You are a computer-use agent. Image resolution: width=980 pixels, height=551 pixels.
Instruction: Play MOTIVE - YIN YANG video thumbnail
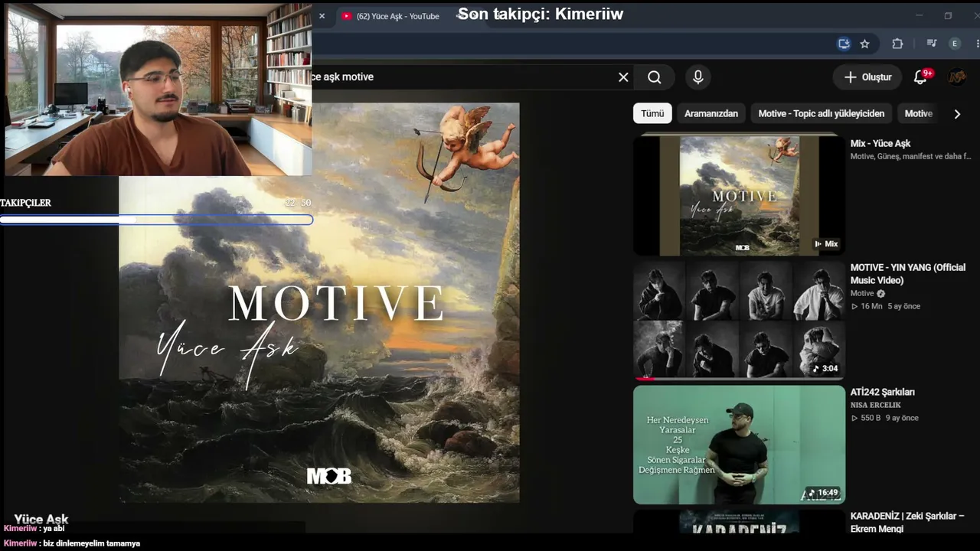739,320
